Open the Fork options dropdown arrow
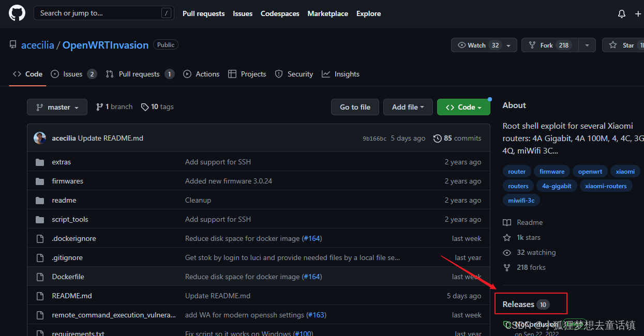Image resolution: width=644 pixels, height=336 pixels. [587, 45]
